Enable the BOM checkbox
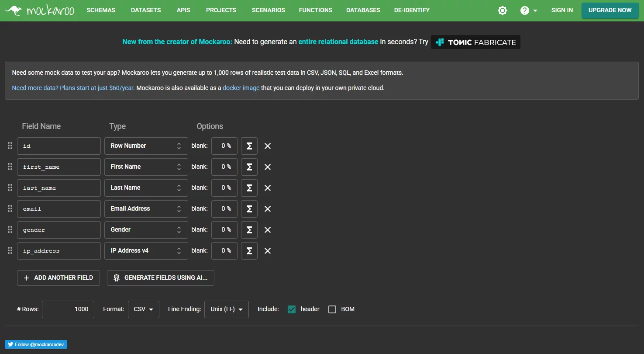644x354 pixels. pyautogui.click(x=332, y=309)
